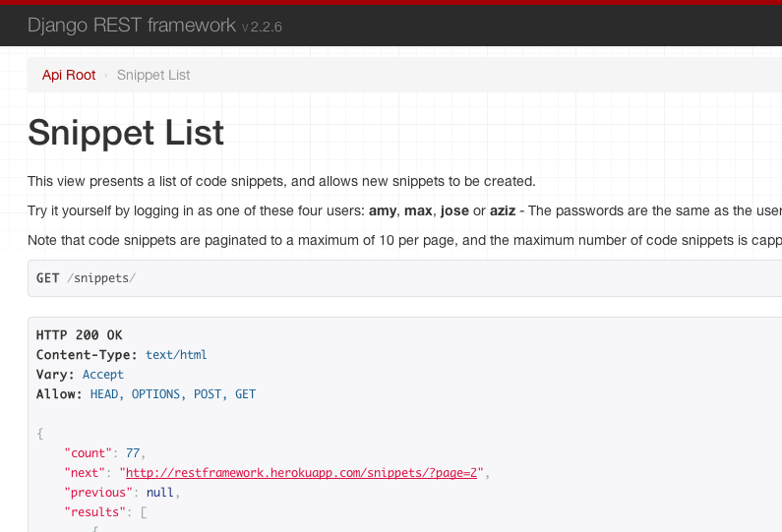The height and width of the screenshot is (532, 782).
Task: Click the GET /snippets/ request box
Action: (86, 278)
